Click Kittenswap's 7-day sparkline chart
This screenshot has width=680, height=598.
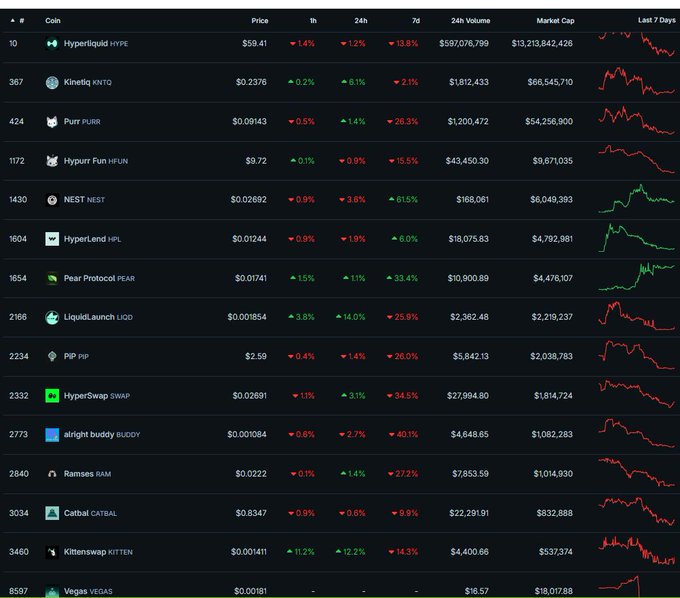point(636,551)
